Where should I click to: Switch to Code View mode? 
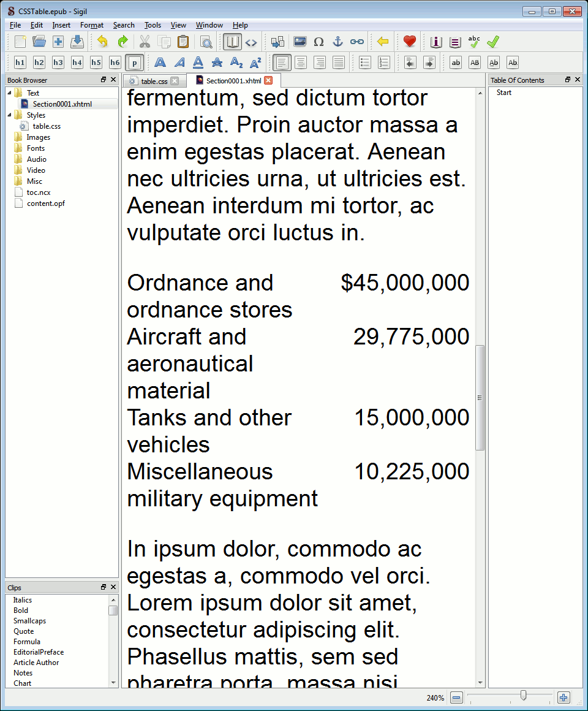coord(251,43)
